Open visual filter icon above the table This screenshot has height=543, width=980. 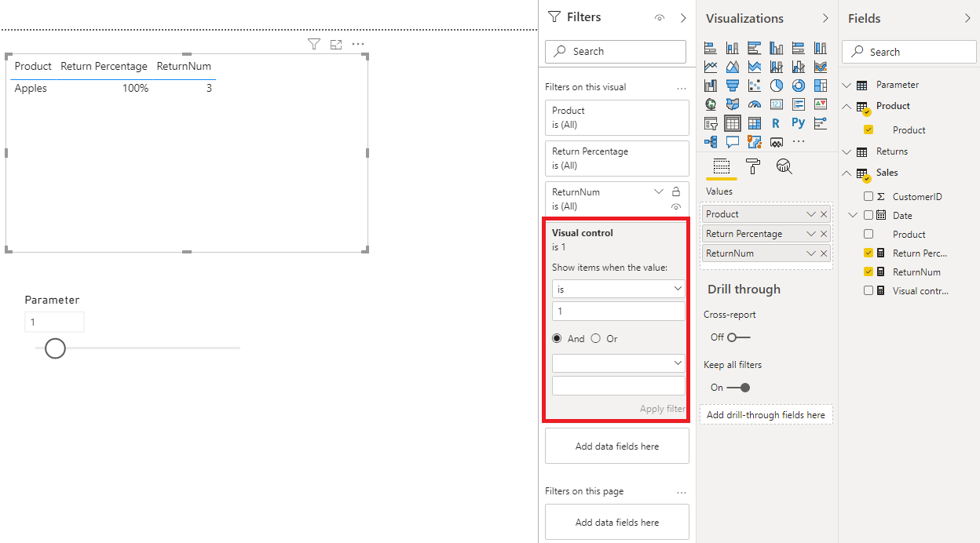[x=314, y=45]
